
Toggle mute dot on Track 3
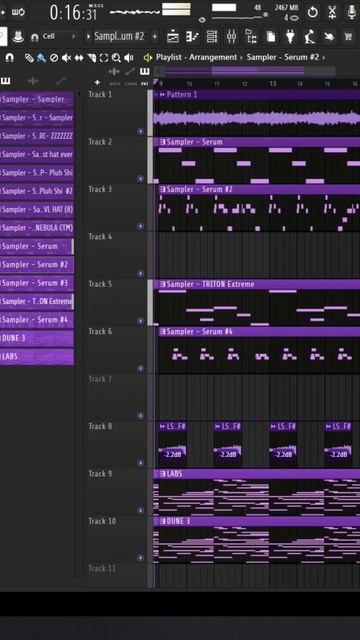tap(141, 226)
